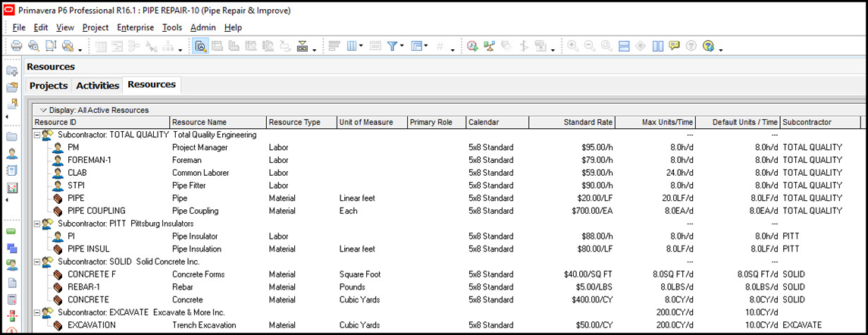Click the split-rows layout toolbar icon

coord(624,46)
